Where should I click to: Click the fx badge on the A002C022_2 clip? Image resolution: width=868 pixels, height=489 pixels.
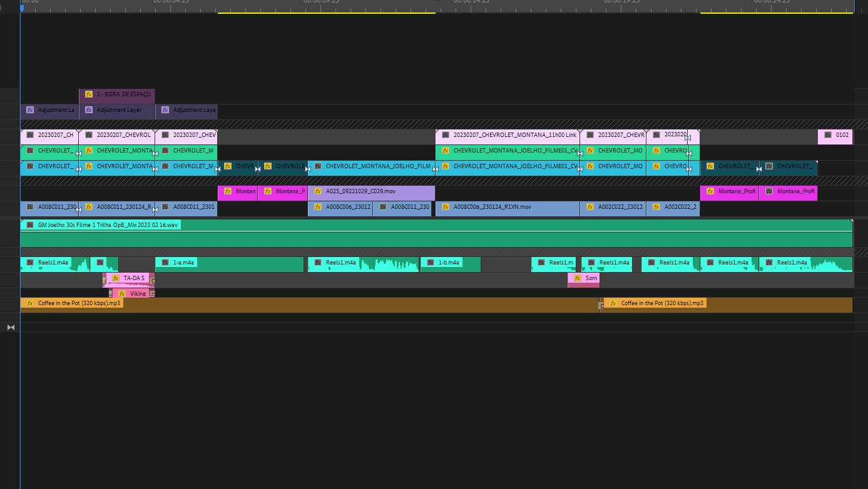(x=656, y=207)
